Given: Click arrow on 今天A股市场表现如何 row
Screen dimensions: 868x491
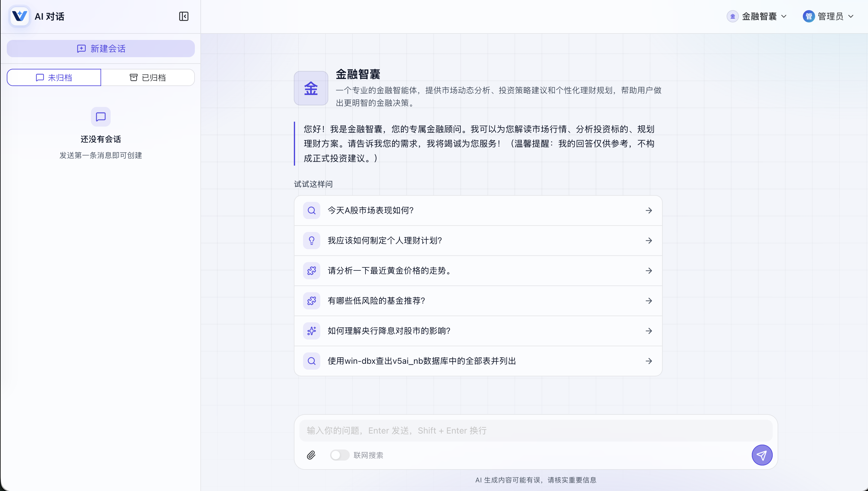Looking at the screenshot, I should coord(648,210).
